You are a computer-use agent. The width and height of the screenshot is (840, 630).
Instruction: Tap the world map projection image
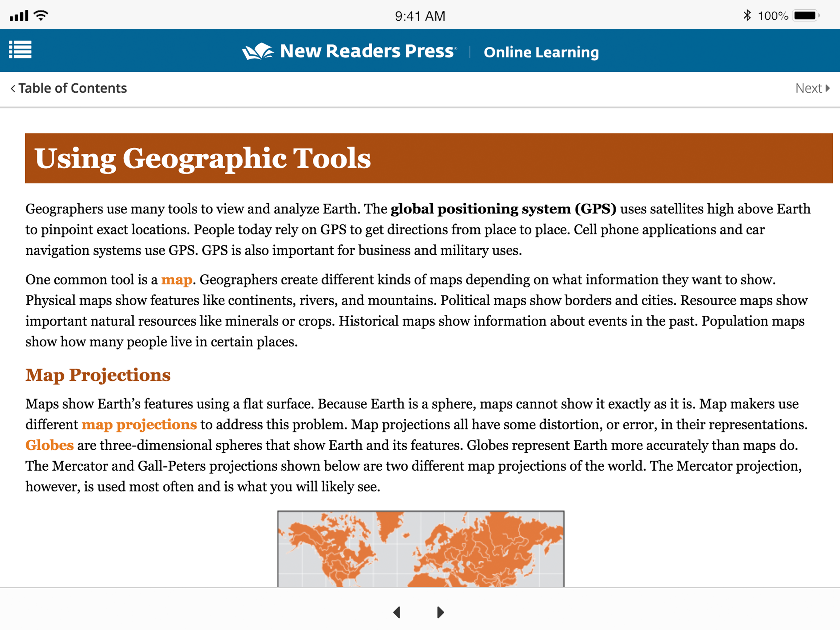tap(421, 549)
